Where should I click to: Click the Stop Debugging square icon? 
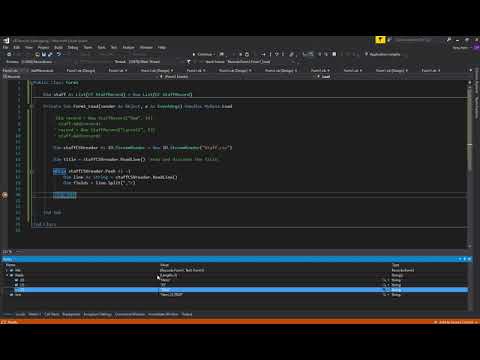[x=334, y=54]
